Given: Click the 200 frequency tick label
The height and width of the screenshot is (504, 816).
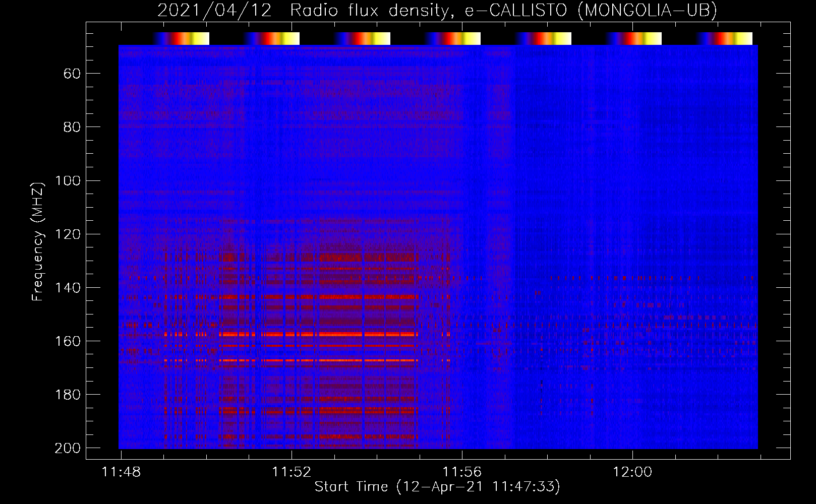Looking at the screenshot, I should 68,448.
